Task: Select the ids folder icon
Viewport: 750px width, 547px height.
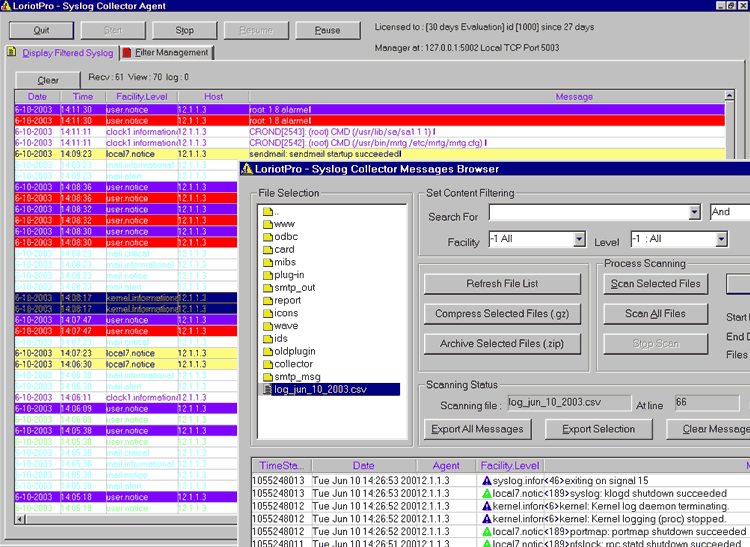Action: point(268,339)
